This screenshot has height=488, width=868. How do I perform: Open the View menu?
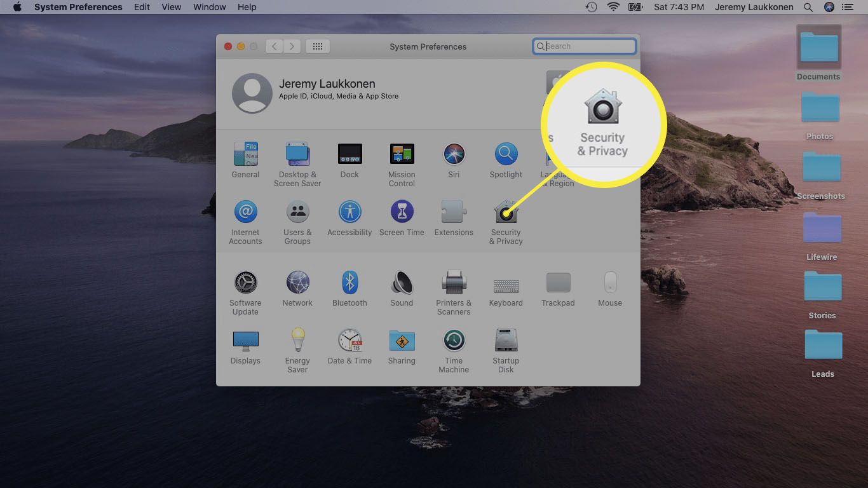click(172, 7)
